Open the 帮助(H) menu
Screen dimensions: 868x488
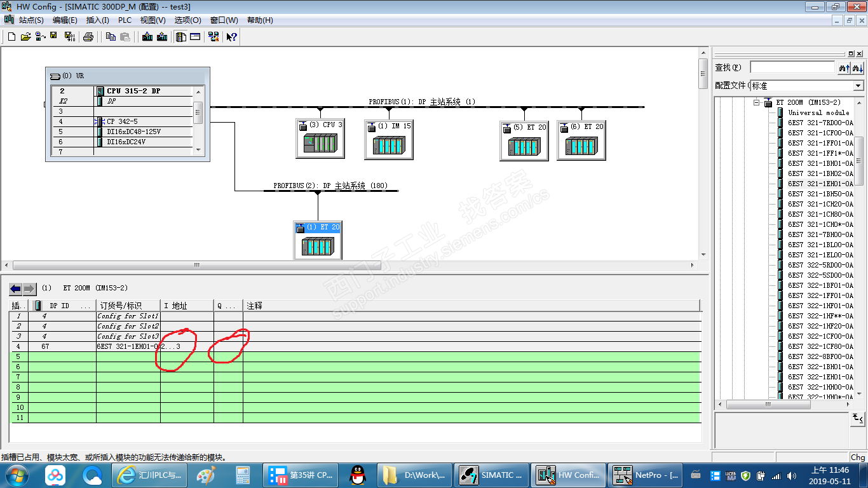[260, 20]
